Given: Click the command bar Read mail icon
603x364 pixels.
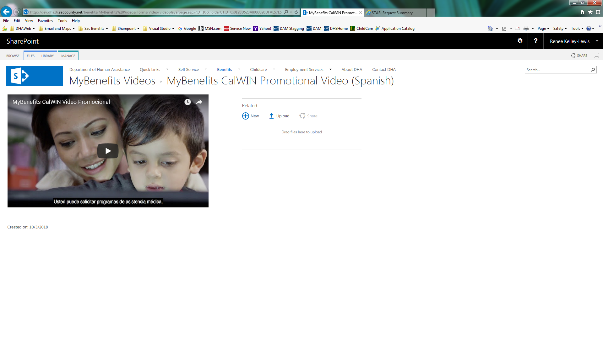Looking at the screenshot, I should (517, 29).
